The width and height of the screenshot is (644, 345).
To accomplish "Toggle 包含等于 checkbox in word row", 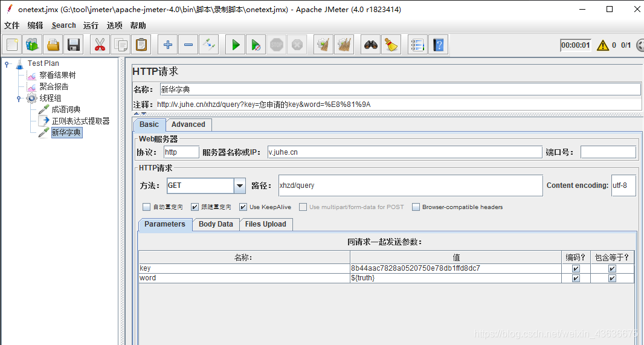I will (613, 279).
